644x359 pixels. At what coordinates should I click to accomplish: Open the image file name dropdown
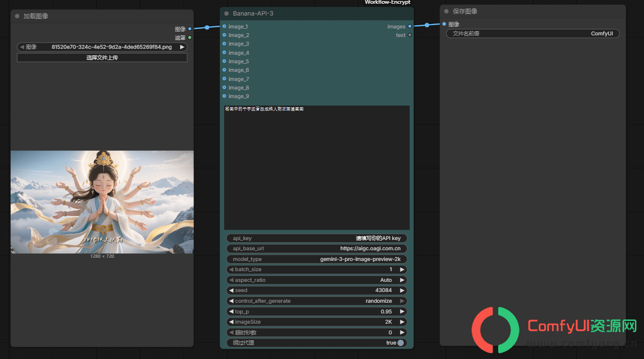[102, 47]
